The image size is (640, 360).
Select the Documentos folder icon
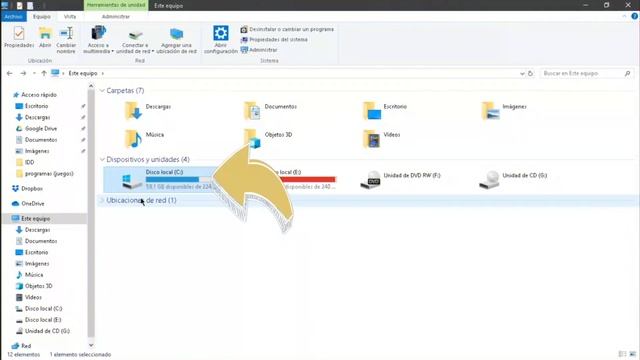click(252, 111)
